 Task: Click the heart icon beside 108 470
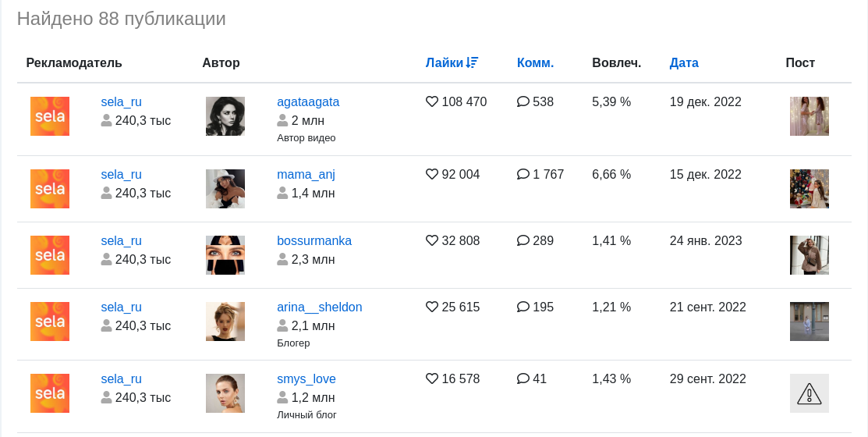coord(432,101)
